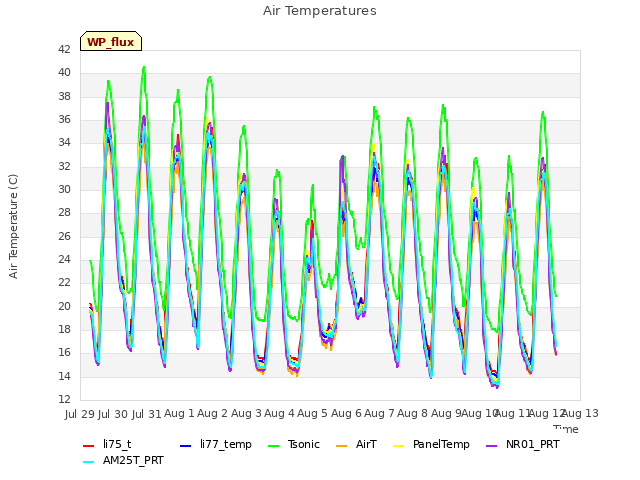Viewport: 640px width, 480px height.
Task: Click the yellow PanelTemp legend color marker
Action: tap(398, 446)
